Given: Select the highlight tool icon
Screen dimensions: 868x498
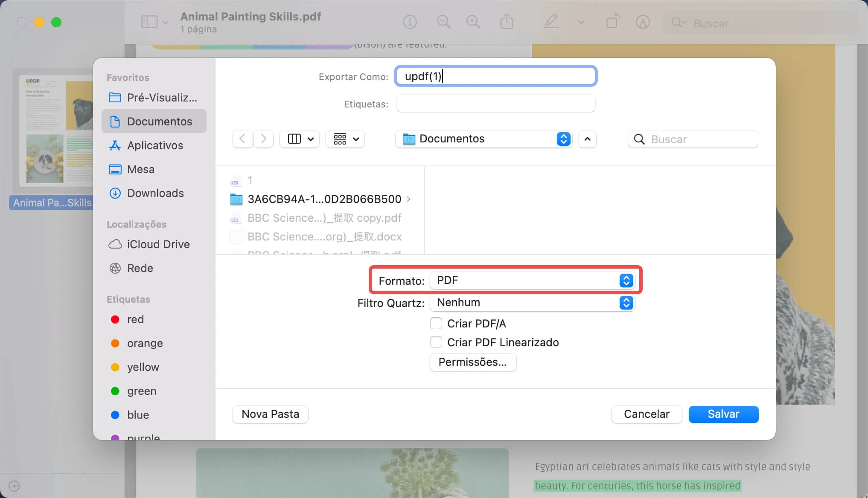Looking at the screenshot, I should [x=643, y=22].
